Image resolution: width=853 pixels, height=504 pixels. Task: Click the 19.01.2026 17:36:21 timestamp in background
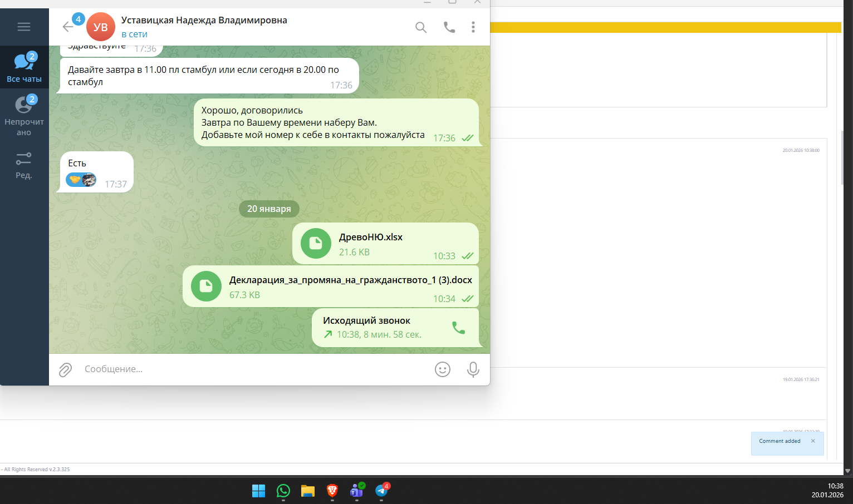(801, 379)
